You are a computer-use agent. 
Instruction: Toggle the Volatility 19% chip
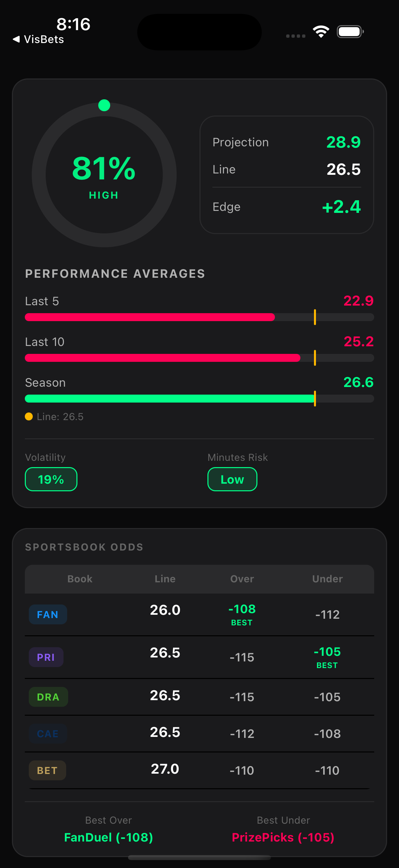51,479
